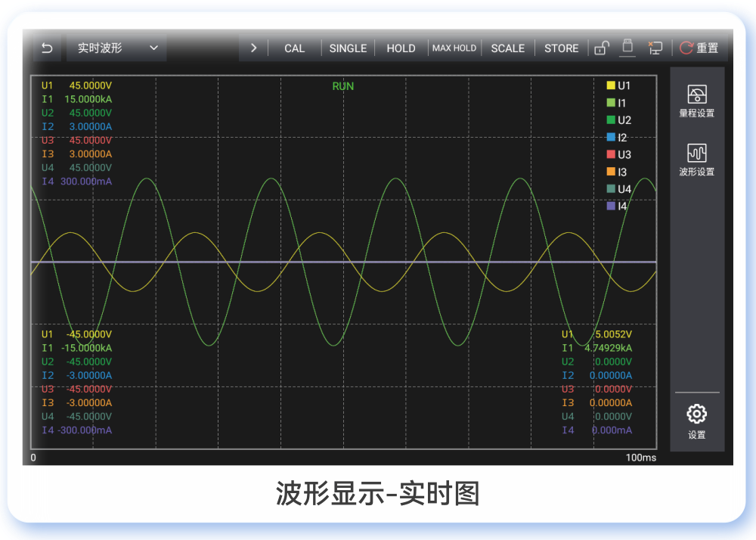Click the green RUN status label
Screen dimensions: 756x540
[343, 86]
